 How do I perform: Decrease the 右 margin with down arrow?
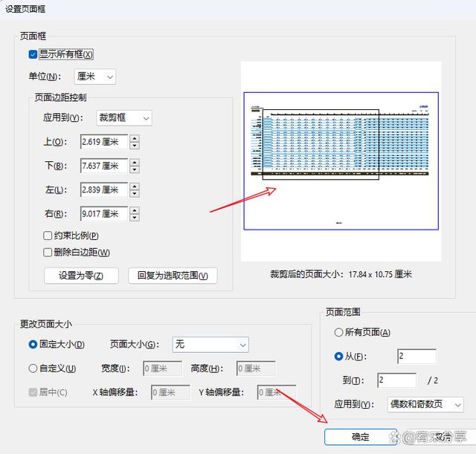135,218
